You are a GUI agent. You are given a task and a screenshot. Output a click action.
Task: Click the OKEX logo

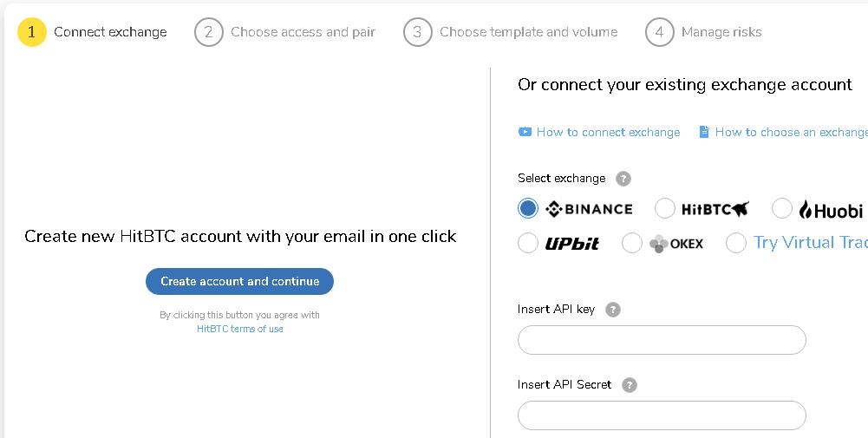tap(675, 243)
